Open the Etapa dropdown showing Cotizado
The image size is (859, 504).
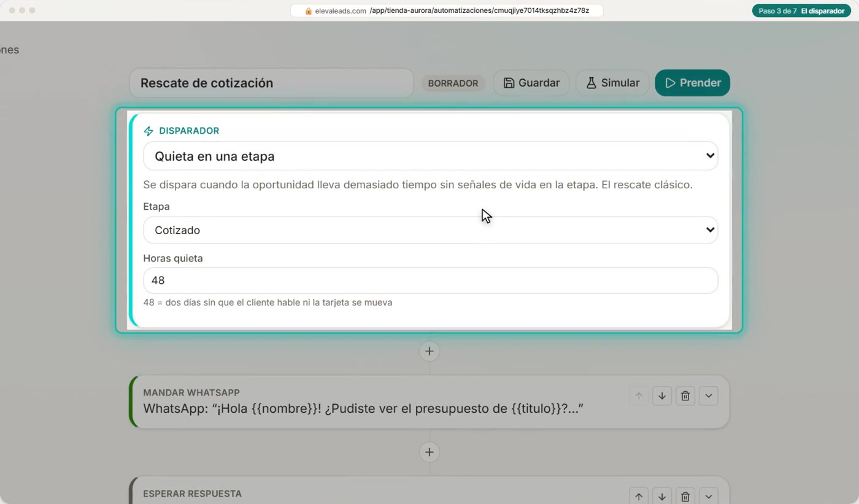431,230
